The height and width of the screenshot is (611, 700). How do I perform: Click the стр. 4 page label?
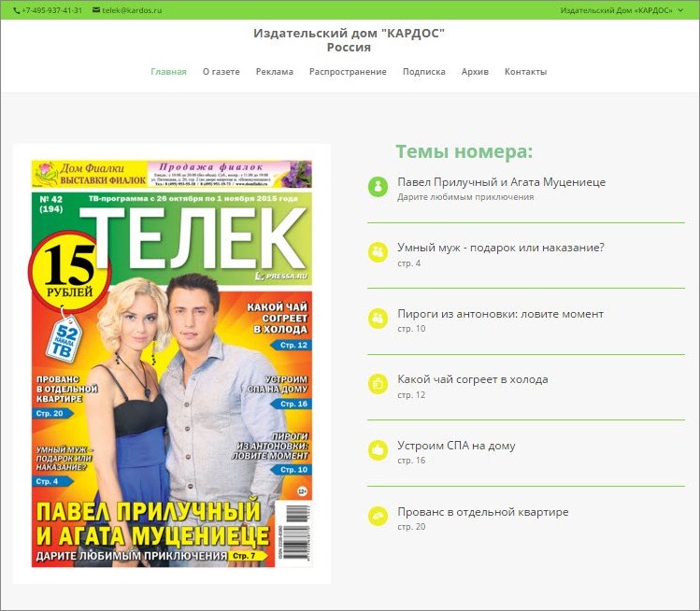[x=409, y=263]
